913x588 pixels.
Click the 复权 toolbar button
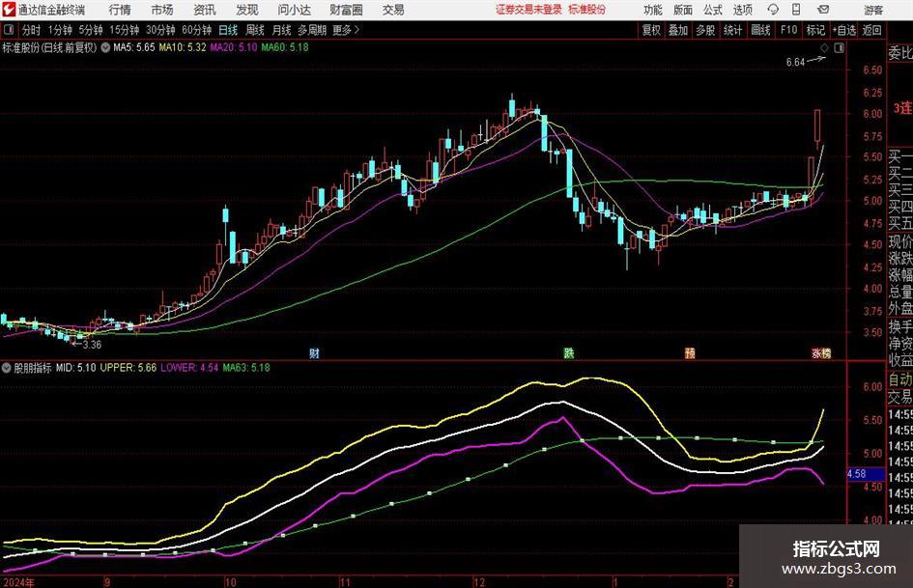pos(651,30)
